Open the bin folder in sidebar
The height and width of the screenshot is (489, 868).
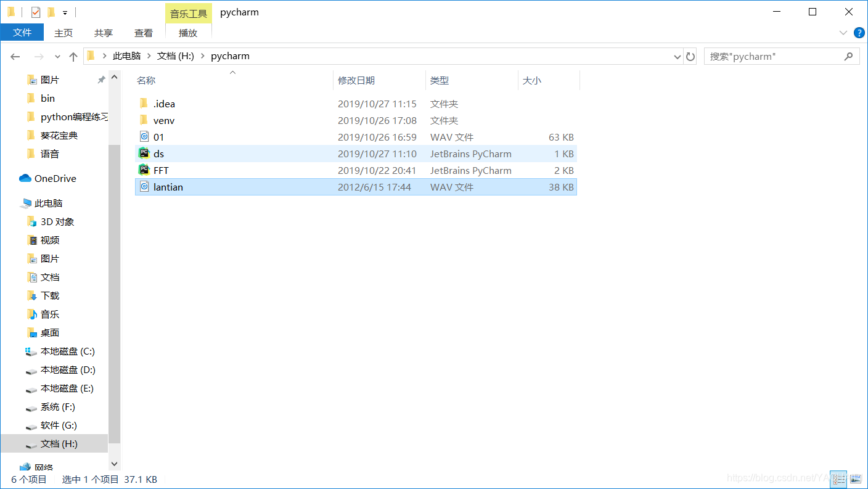(47, 98)
